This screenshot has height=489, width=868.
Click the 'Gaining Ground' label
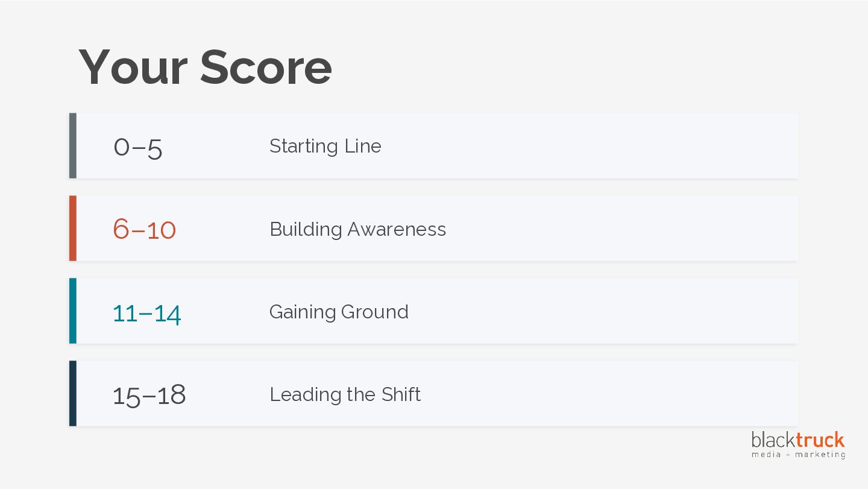click(339, 312)
